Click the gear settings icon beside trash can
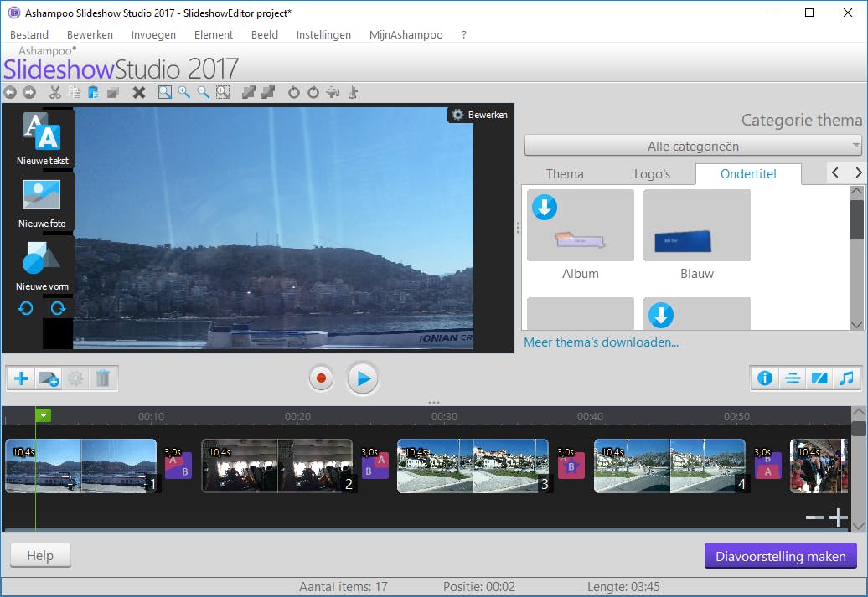868x597 pixels. click(x=75, y=378)
